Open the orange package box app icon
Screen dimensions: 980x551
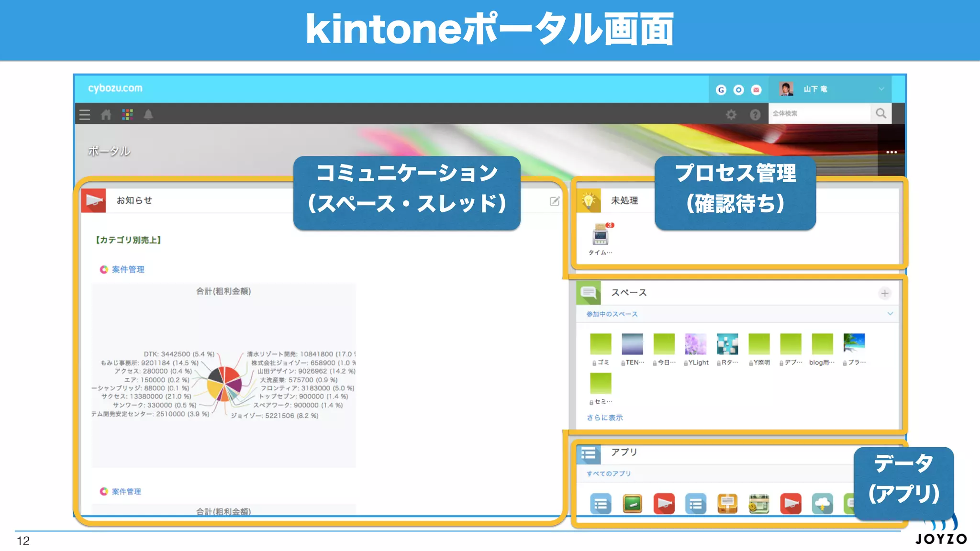(x=727, y=504)
